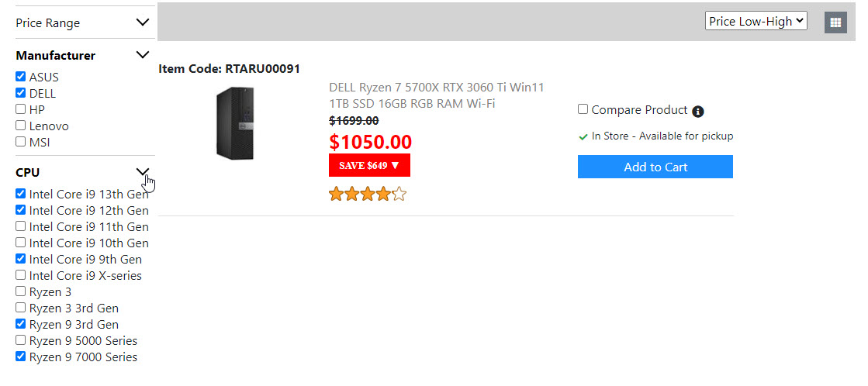The width and height of the screenshot is (868, 386).
Task: Select the MSI manufacturer checkbox
Action: [x=21, y=142]
